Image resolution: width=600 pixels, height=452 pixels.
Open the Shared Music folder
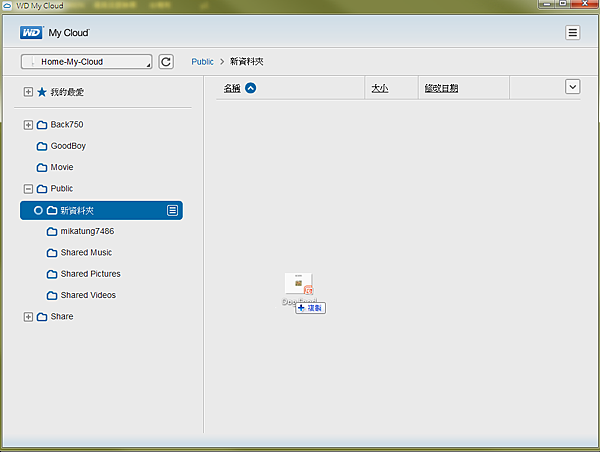tap(86, 253)
